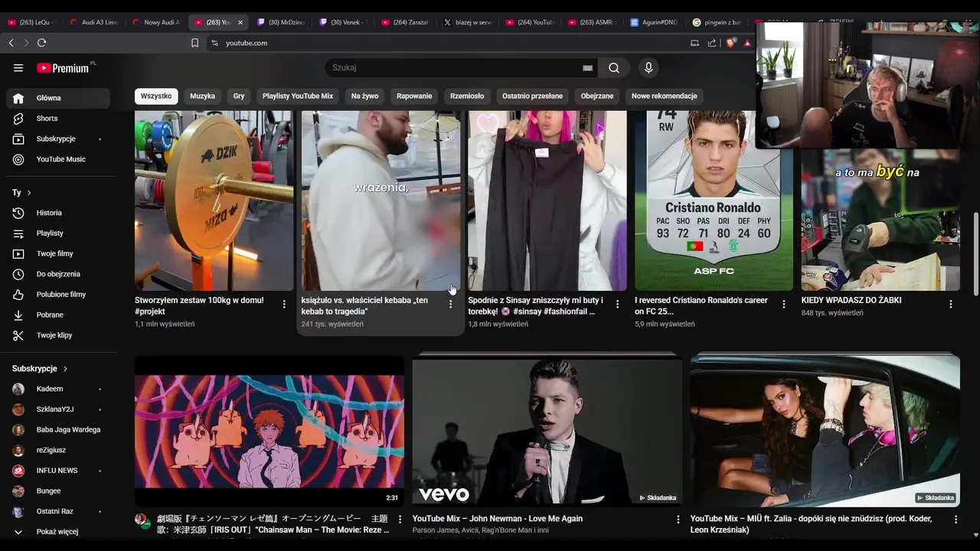Open Historia from the sidebar
This screenshot has width=980, height=551.
58,213
